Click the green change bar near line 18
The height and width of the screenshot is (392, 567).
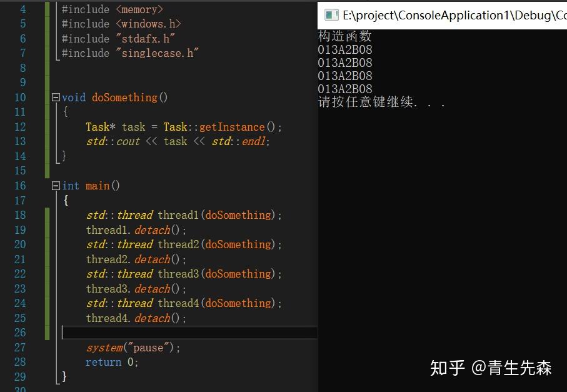[48, 215]
